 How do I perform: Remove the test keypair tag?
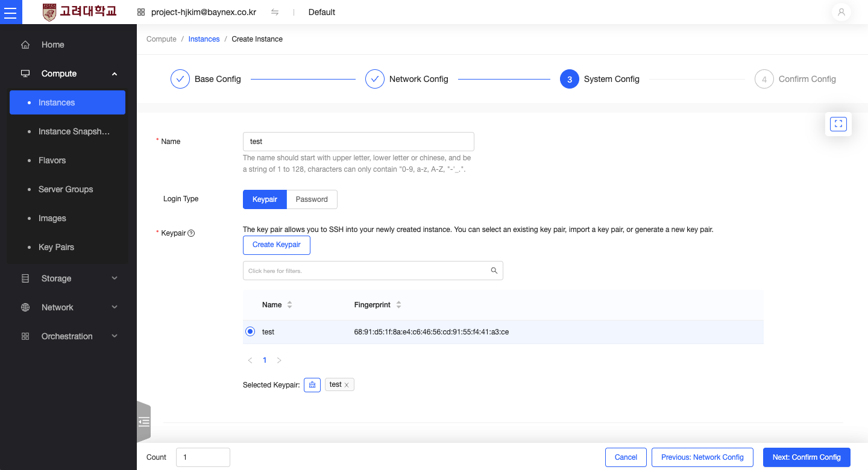coord(347,385)
